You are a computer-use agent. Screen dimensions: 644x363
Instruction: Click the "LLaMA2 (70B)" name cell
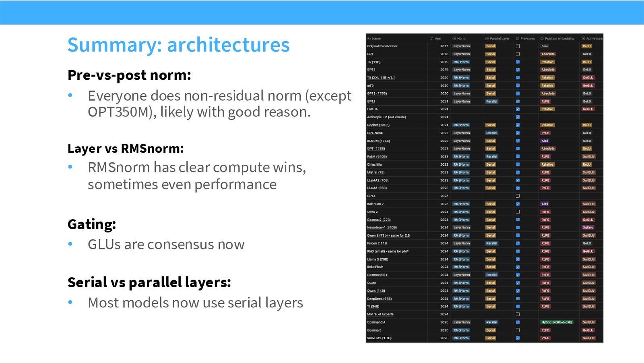pyautogui.click(x=378, y=180)
